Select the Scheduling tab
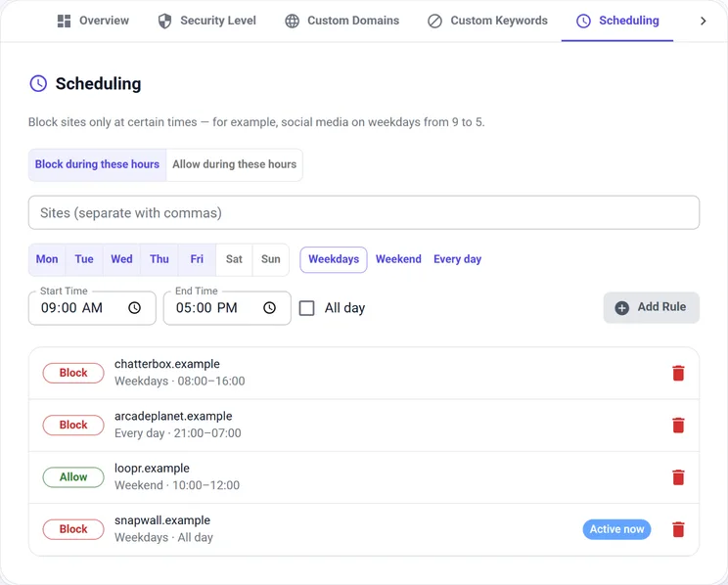The image size is (728, 585). (617, 21)
